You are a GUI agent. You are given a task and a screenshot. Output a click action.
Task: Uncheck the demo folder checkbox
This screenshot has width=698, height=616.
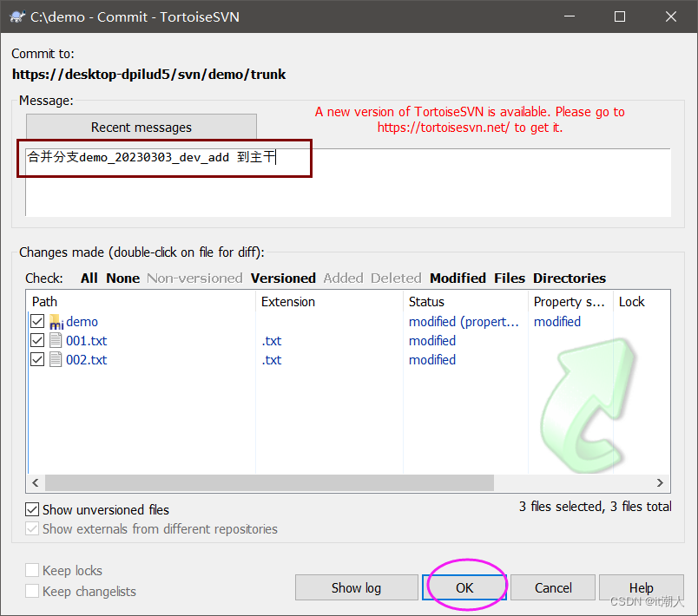coord(37,321)
